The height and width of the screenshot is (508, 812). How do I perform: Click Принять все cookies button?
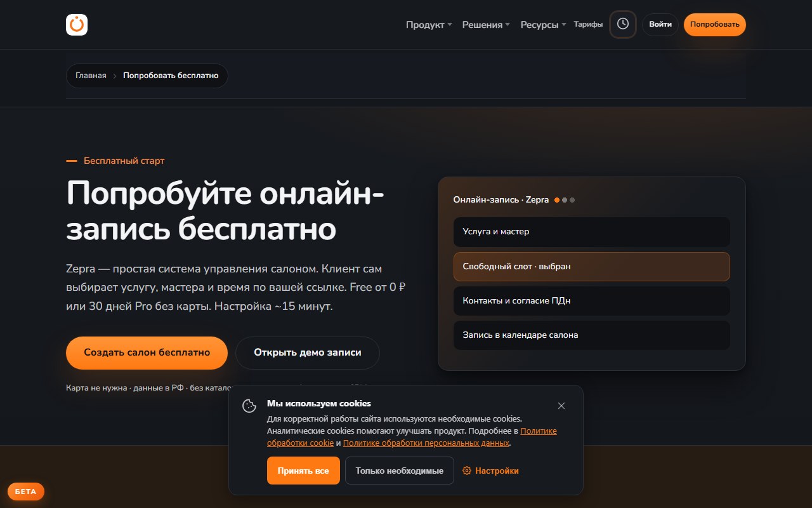(x=303, y=471)
